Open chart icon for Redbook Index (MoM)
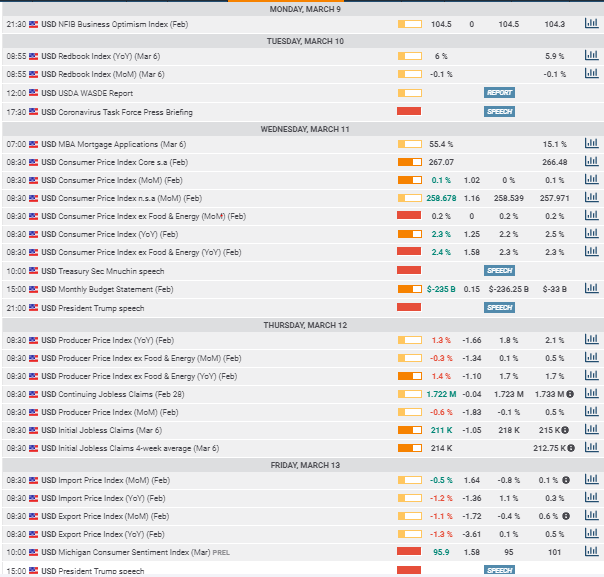This screenshot has width=604, height=577. (591, 73)
